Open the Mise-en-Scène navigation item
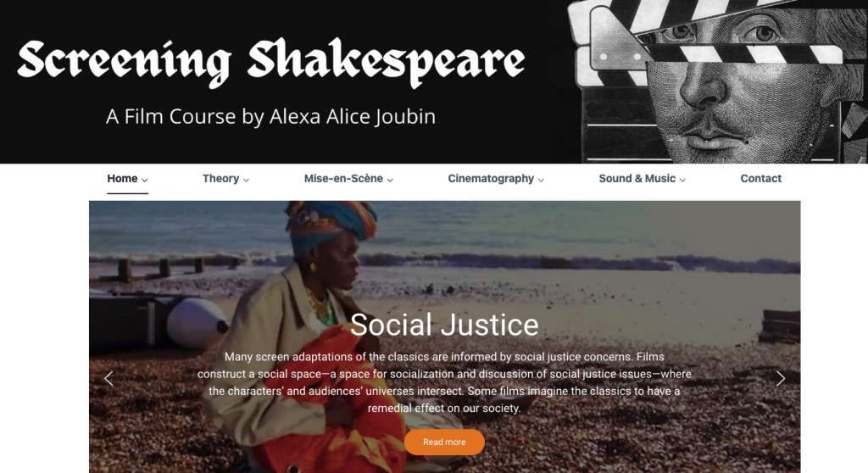The height and width of the screenshot is (473, 868). pyautogui.click(x=343, y=178)
